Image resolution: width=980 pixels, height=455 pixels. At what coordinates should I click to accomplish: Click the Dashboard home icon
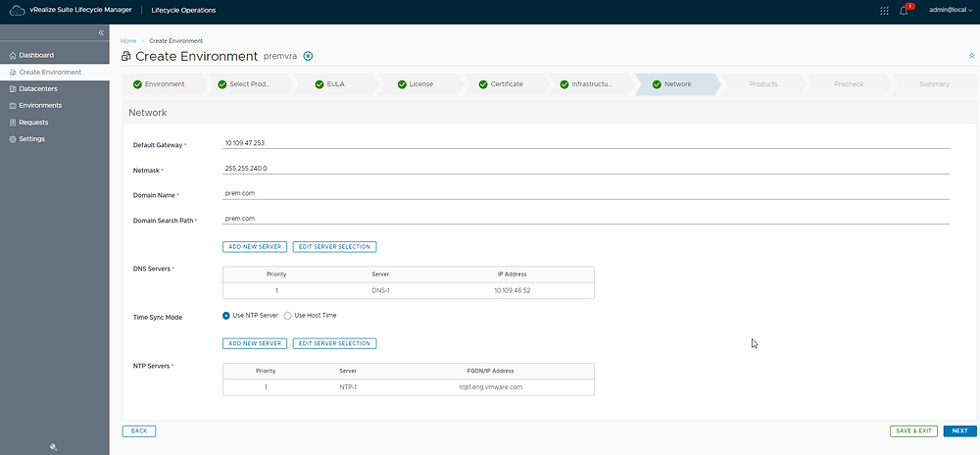(x=13, y=56)
